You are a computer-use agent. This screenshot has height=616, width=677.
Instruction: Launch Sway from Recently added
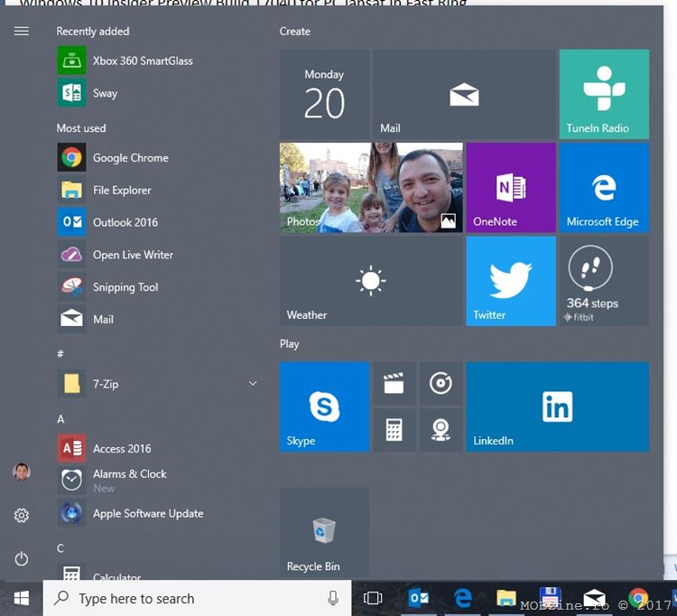[x=158, y=93]
